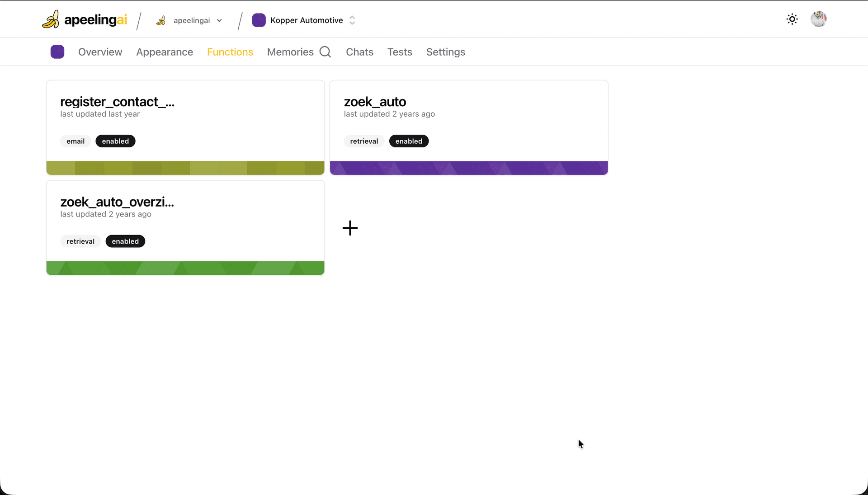Open the Chats tab
Image resolution: width=868 pixels, height=495 pixels.
point(359,52)
